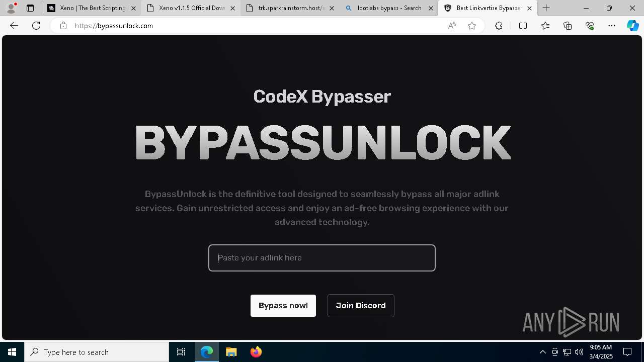Toggle split screen view
This screenshot has height=362, width=644.
point(523,26)
